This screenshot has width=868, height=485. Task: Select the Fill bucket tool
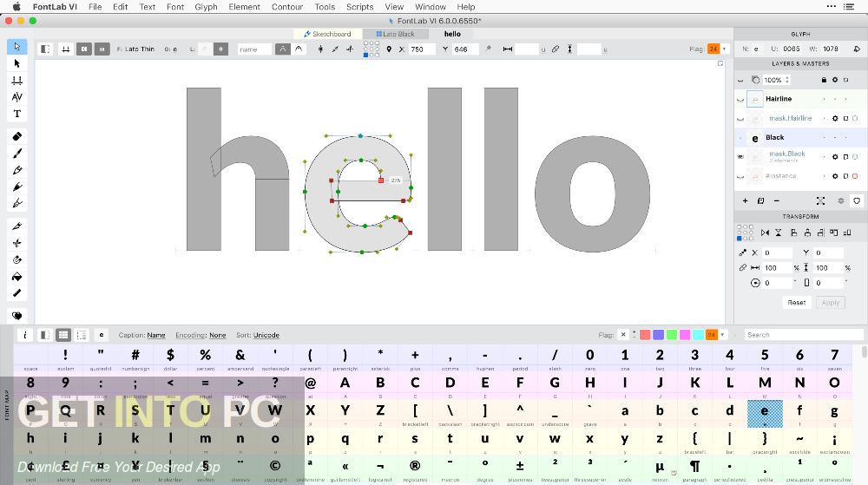tap(17, 277)
